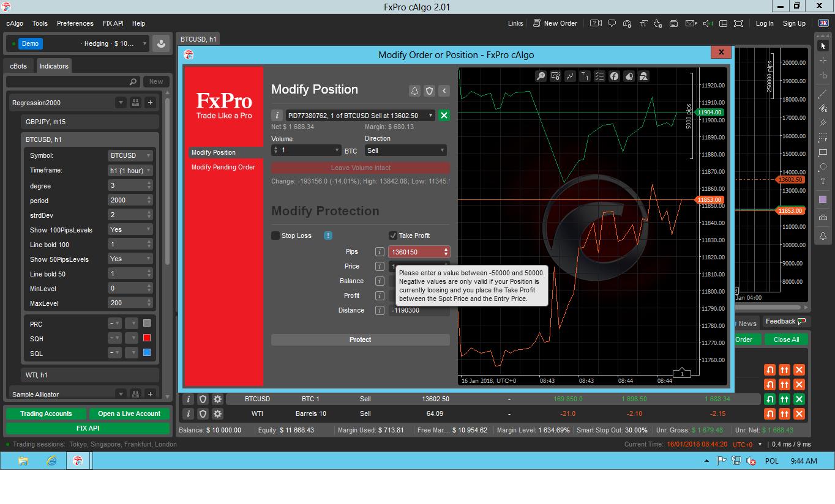Open the cAlgo menu
835x504 pixels.
click(15, 23)
